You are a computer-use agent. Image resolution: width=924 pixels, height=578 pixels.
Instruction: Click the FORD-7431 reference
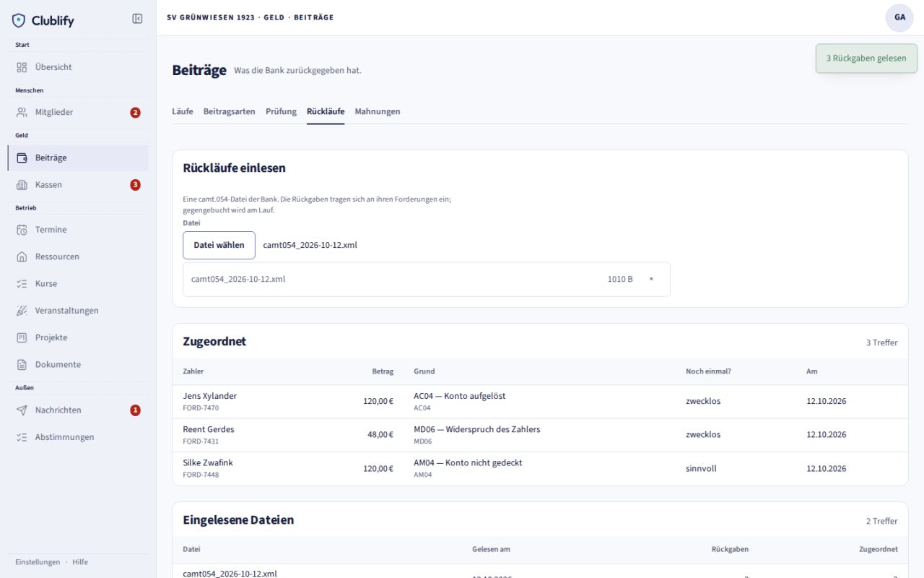pos(201,441)
